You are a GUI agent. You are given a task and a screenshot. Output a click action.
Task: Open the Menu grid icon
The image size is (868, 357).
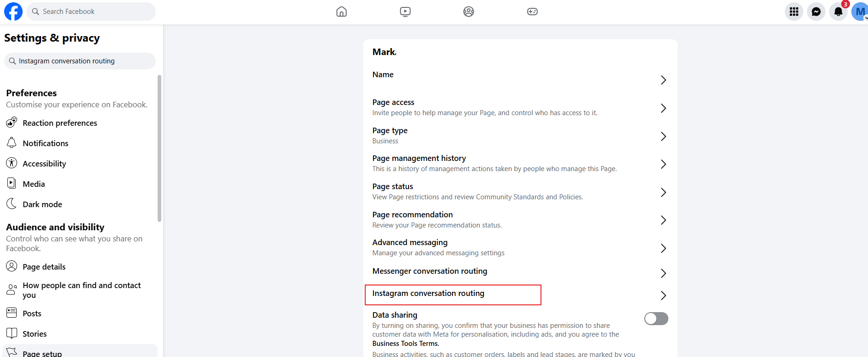pos(794,12)
